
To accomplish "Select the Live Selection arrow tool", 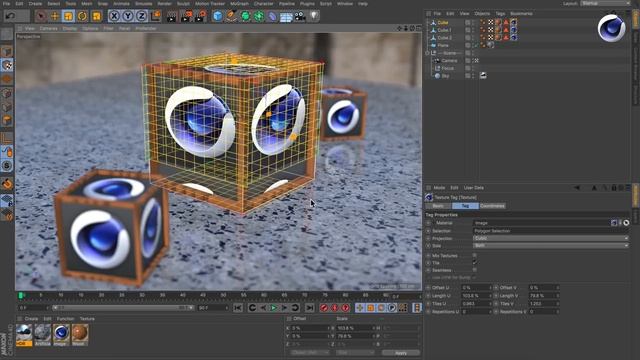I will pyautogui.click(x=40, y=16).
